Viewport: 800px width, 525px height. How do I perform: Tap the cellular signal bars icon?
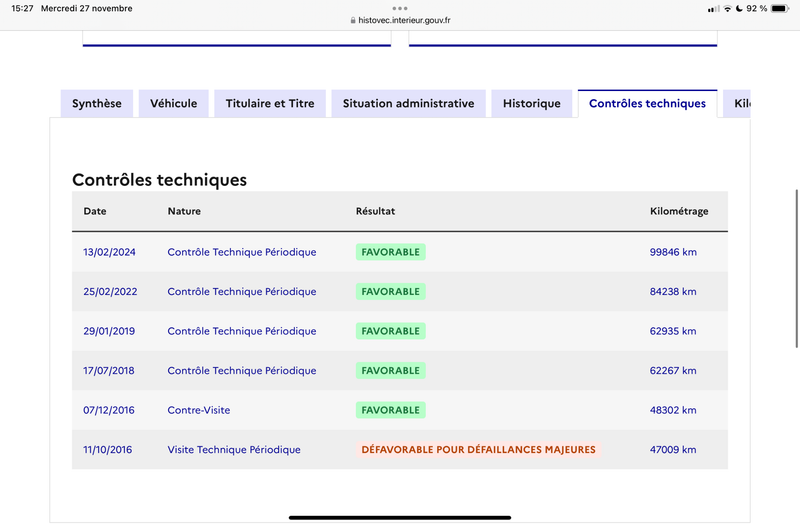(x=714, y=9)
